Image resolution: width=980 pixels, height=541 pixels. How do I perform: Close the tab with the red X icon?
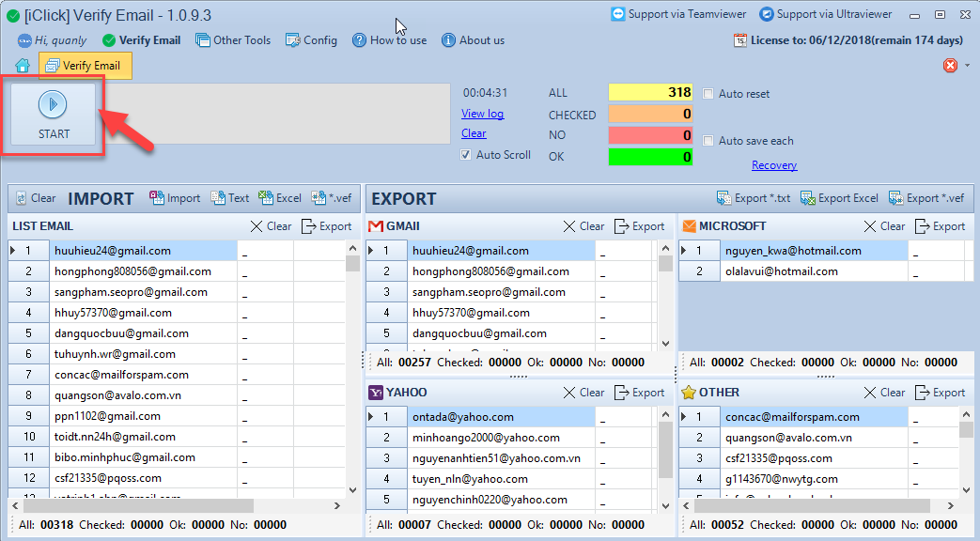pos(950,65)
